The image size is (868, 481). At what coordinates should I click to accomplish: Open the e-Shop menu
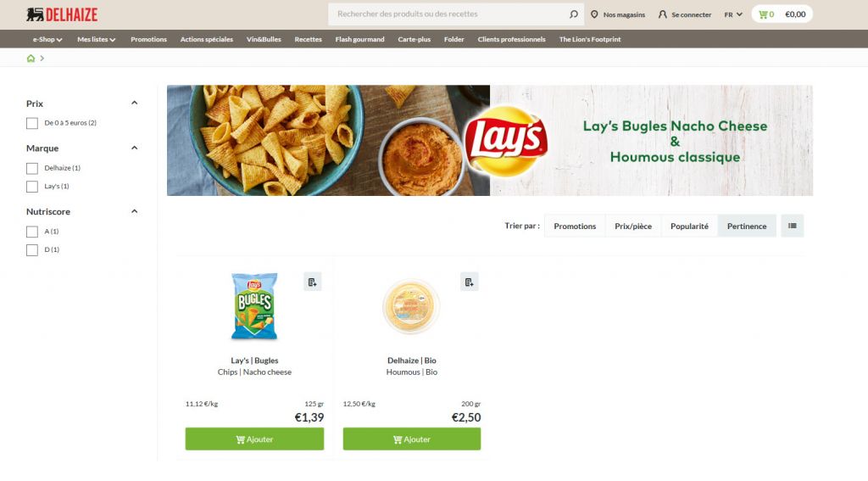tap(47, 39)
